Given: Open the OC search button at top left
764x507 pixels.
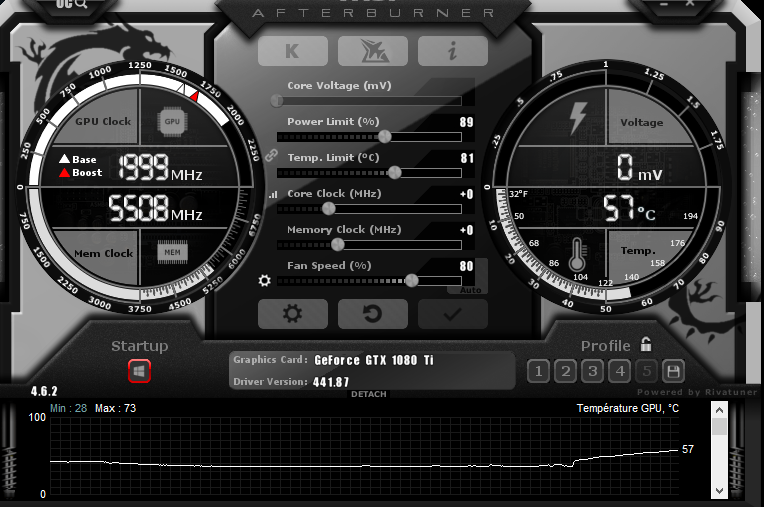Looking at the screenshot, I should click(72, 4).
